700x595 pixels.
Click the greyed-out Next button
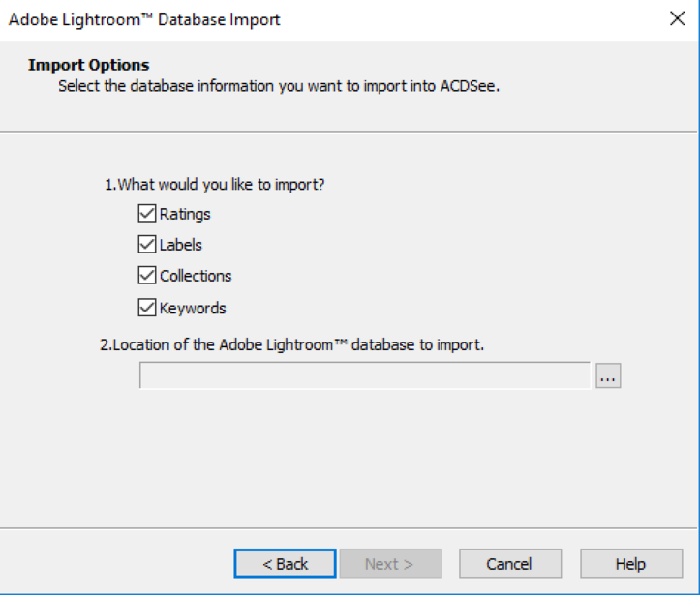389,563
